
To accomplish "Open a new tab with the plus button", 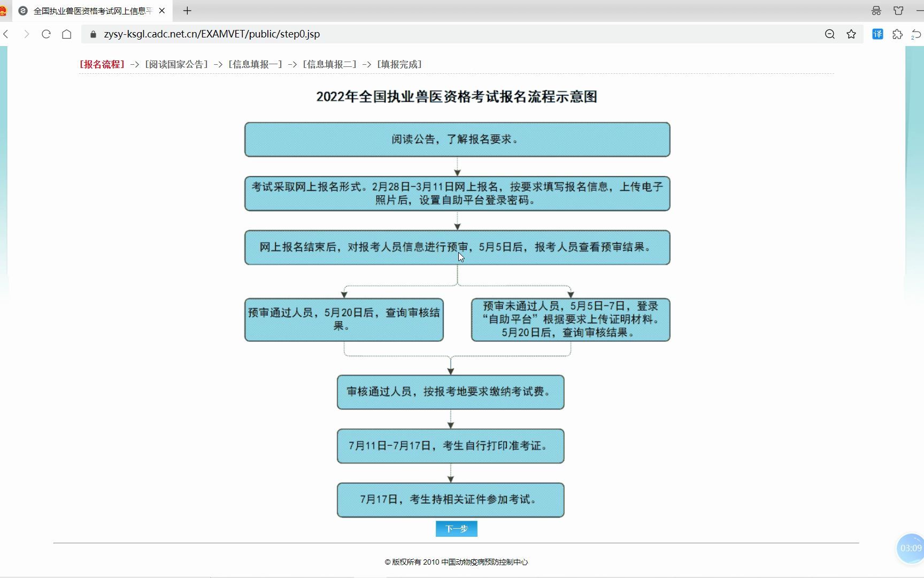I will click(187, 11).
